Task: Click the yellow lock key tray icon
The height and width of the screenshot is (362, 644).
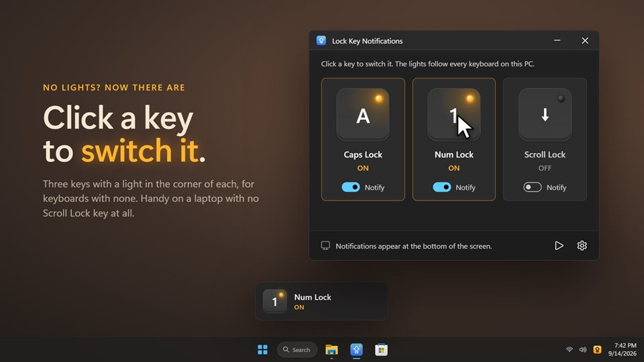Action: click(597, 350)
